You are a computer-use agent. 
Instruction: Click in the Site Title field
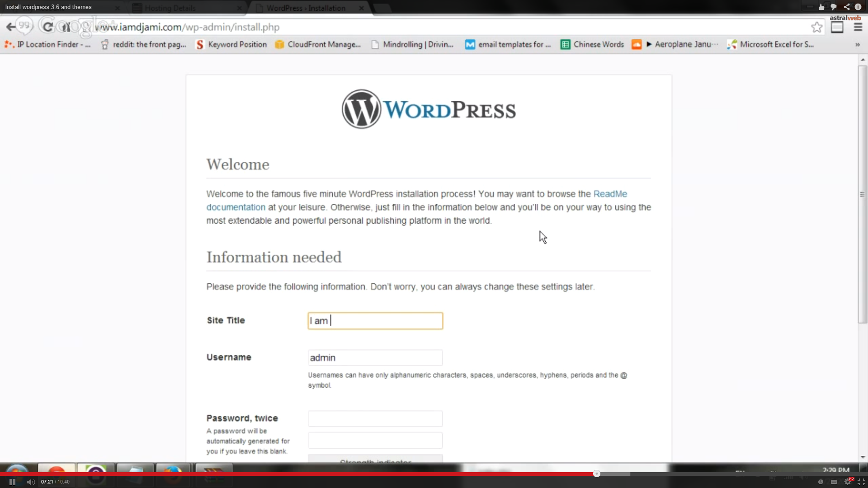click(x=375, y=321)
